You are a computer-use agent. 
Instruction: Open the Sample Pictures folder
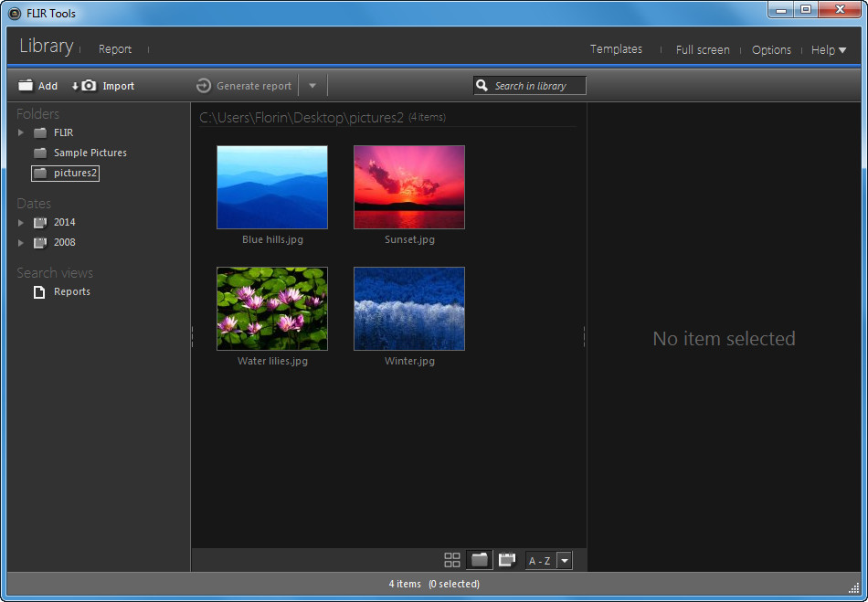(x=88, y=153)
